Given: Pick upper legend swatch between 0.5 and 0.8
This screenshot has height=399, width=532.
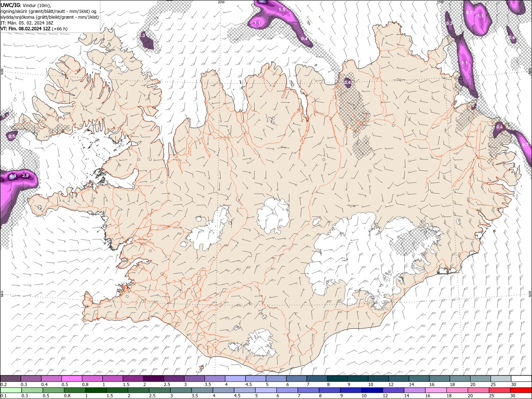Looking at the screenshot, I should [72, 379].
